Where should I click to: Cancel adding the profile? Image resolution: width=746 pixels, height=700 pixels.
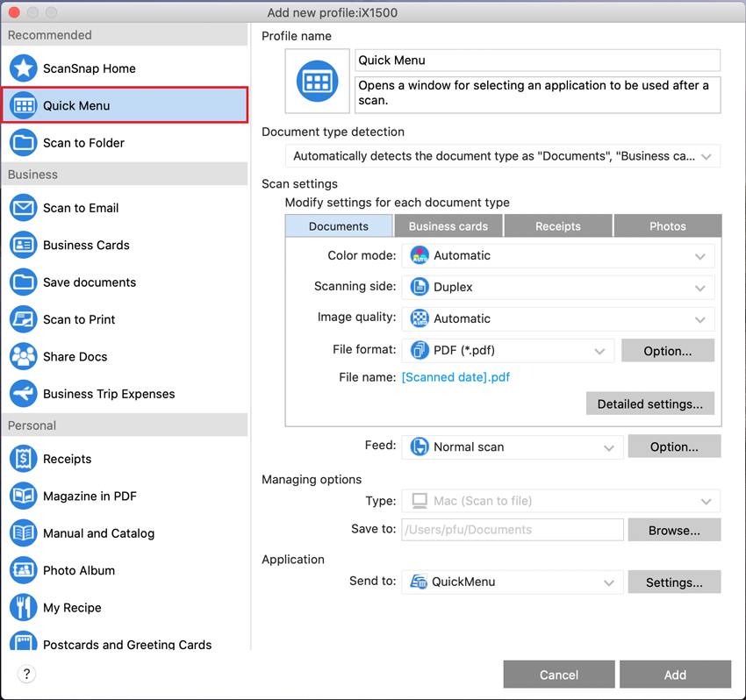tap(559, 675)
